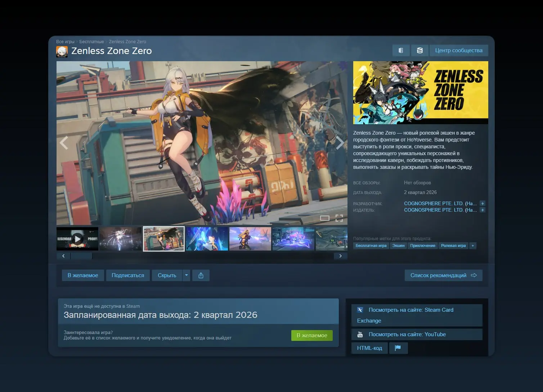The height and width of the screenshot is (392, 543).
Task: Click the share icon button
Action: [x=201, y=275]
